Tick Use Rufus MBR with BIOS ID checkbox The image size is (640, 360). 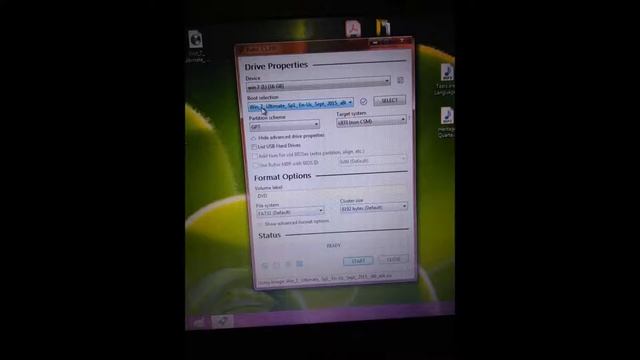[x=256, y=165]
